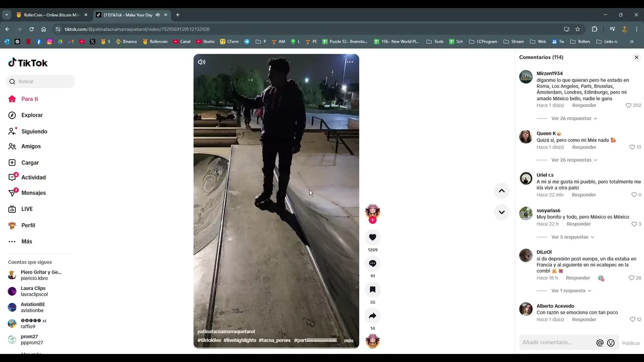Mute the video with the speaker icon
Image resolution: width=644 pixels, height=362 pixels.
pos(201,62)
